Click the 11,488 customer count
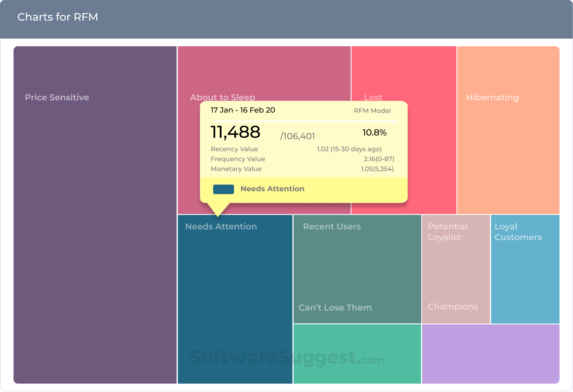573x392 pixels. coord(235,132)
